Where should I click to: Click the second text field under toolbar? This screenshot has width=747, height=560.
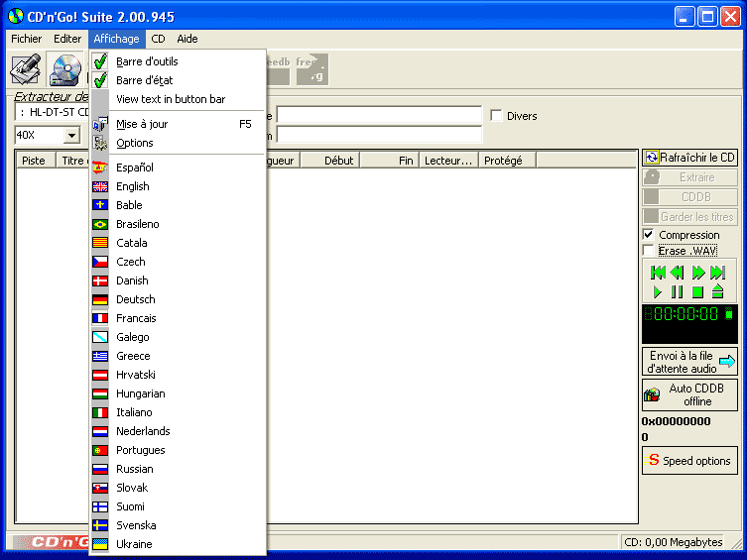(379, 135)
